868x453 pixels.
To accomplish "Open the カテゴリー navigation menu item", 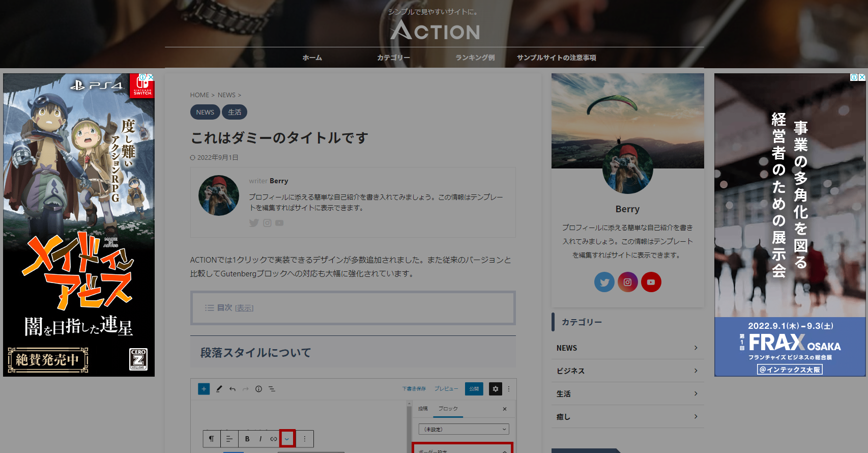I will coord(393,58).
